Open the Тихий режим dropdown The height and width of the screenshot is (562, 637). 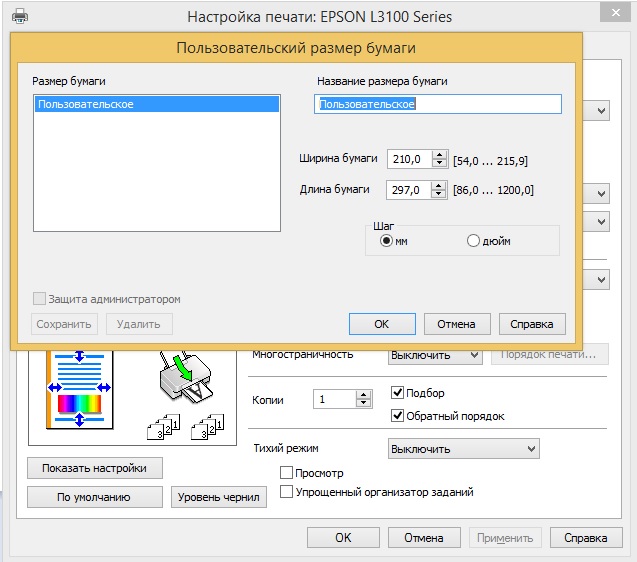pos(464,449)
